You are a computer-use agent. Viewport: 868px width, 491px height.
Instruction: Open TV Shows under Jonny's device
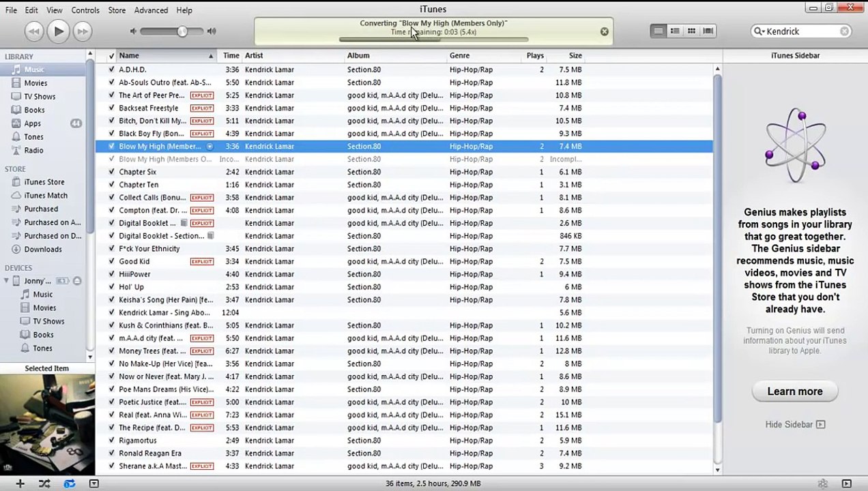(48, 321)
